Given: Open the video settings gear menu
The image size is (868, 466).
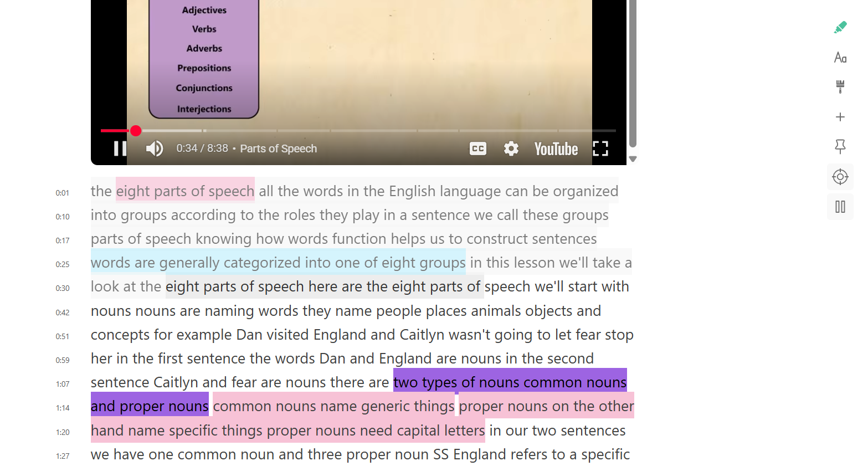Looking at the screenshot, I should [511, 148].
